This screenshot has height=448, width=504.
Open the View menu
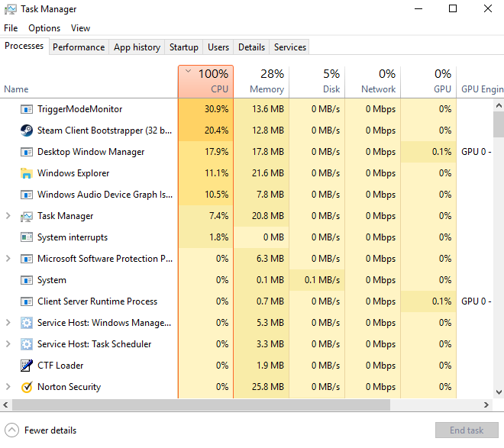(80, 28)
